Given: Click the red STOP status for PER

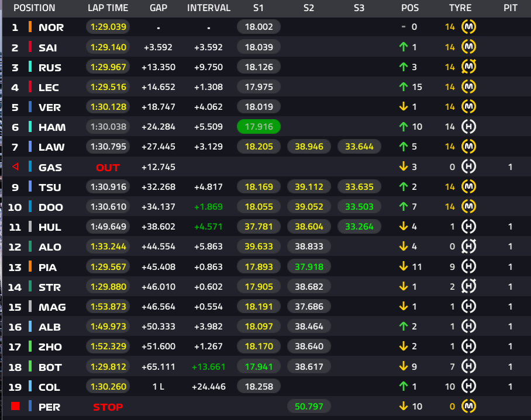Looking at the screenshot, I should pos(108,407).
